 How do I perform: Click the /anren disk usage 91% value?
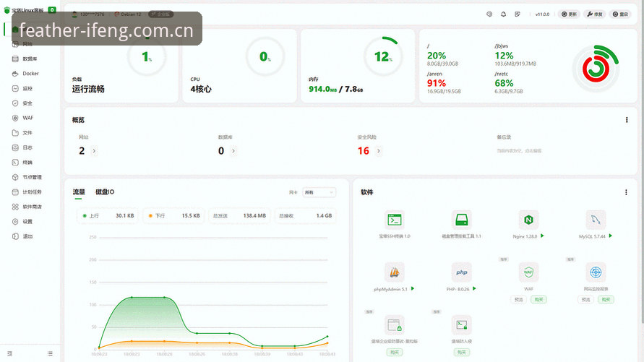pyautogui.click(x=436, y=83)
